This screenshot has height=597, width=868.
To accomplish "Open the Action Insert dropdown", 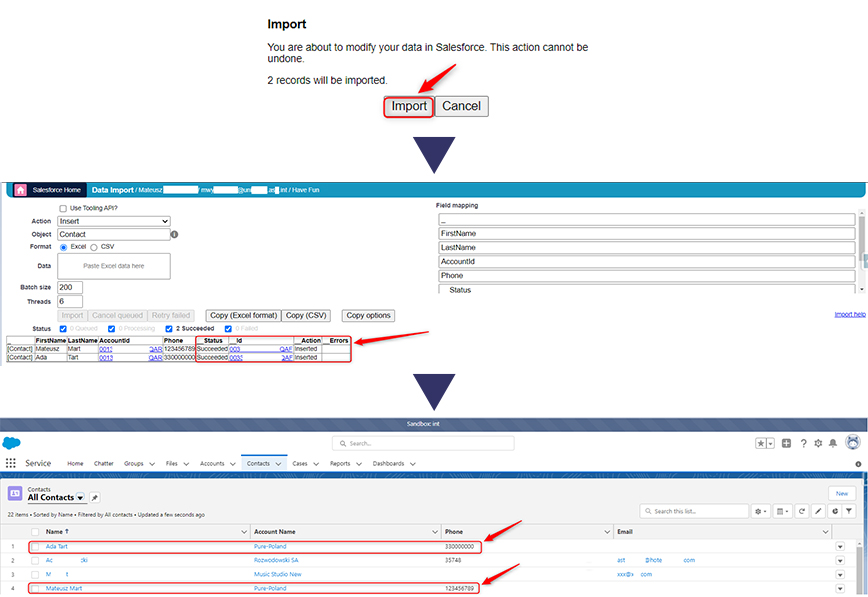I will click(114, 221).
